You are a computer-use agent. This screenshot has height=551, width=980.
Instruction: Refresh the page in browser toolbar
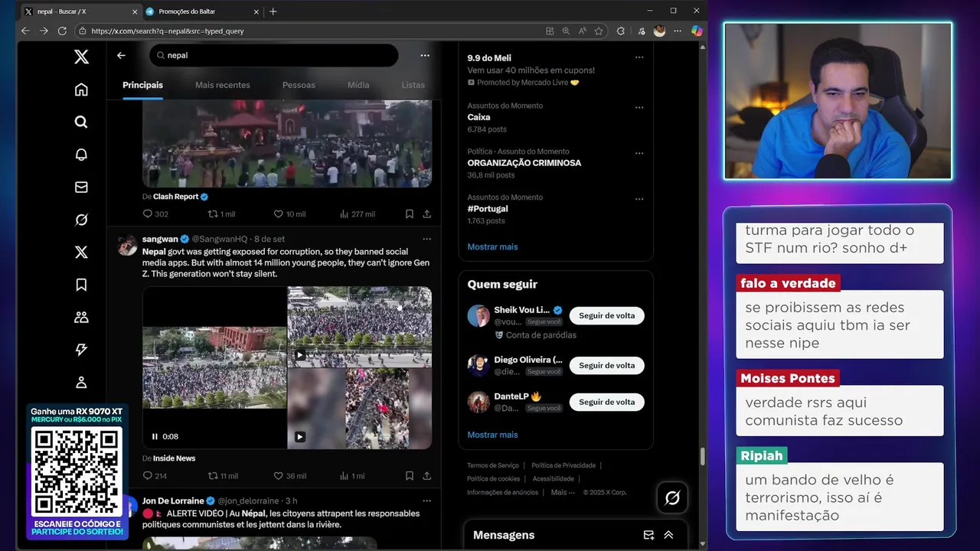coord(63,31)
